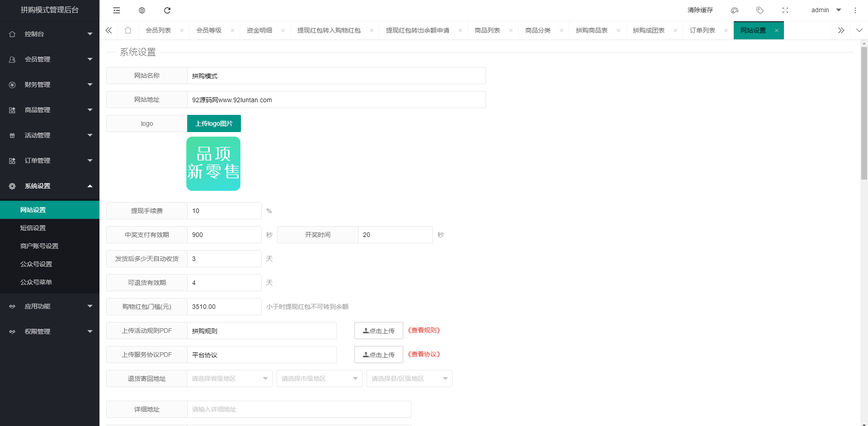Viewport: 868px width, 426px height.
Task: Open the city-level region dropdown
Action: (x=319, y=379)
